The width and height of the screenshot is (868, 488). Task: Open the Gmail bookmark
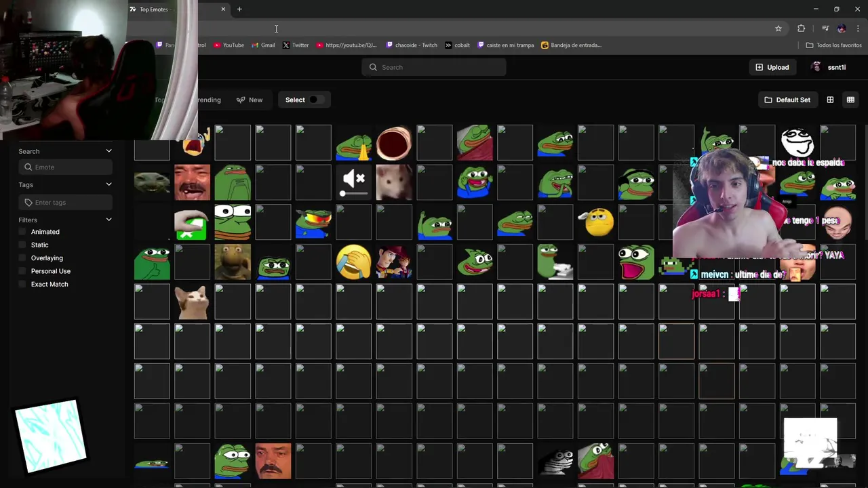[263, 45]
